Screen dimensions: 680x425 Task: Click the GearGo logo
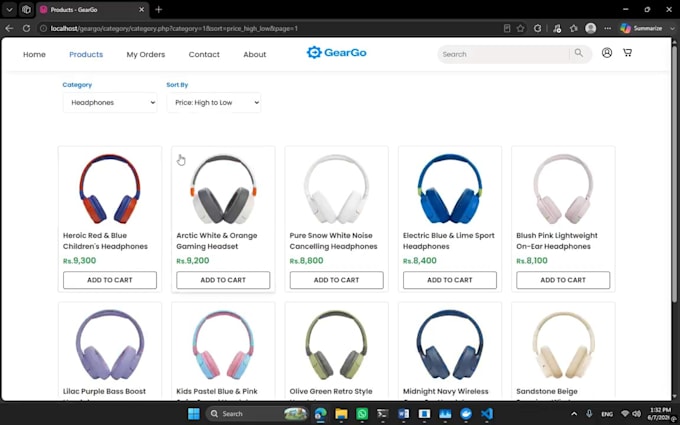(x=336, y=52)
